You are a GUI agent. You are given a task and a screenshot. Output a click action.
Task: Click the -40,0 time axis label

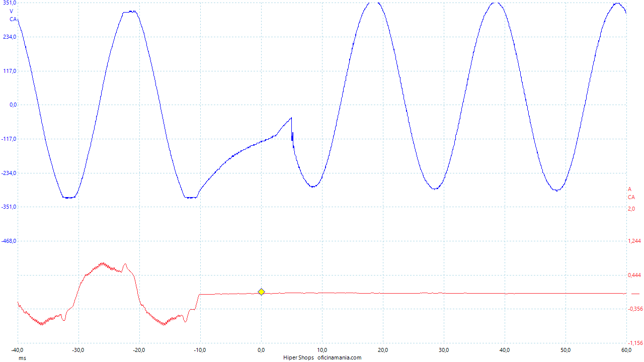(18, 350)
